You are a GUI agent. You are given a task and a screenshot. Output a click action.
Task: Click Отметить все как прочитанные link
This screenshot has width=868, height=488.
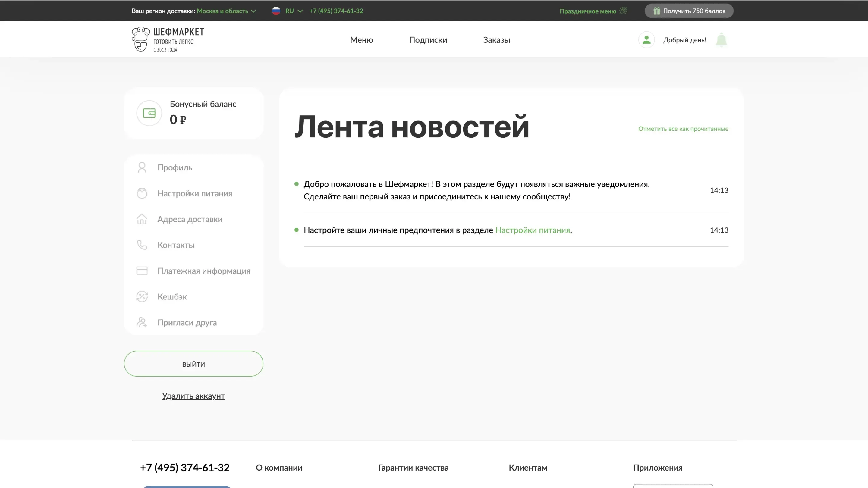(x=683, y=129)
